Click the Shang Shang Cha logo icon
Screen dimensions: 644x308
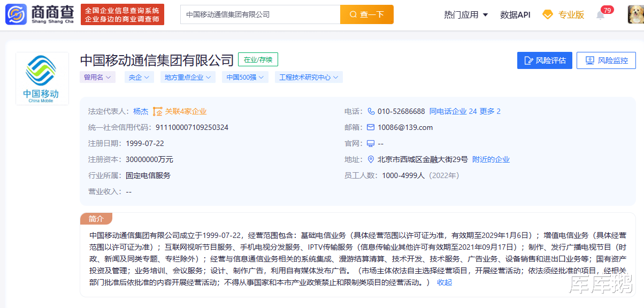click(x=16, y=14)
